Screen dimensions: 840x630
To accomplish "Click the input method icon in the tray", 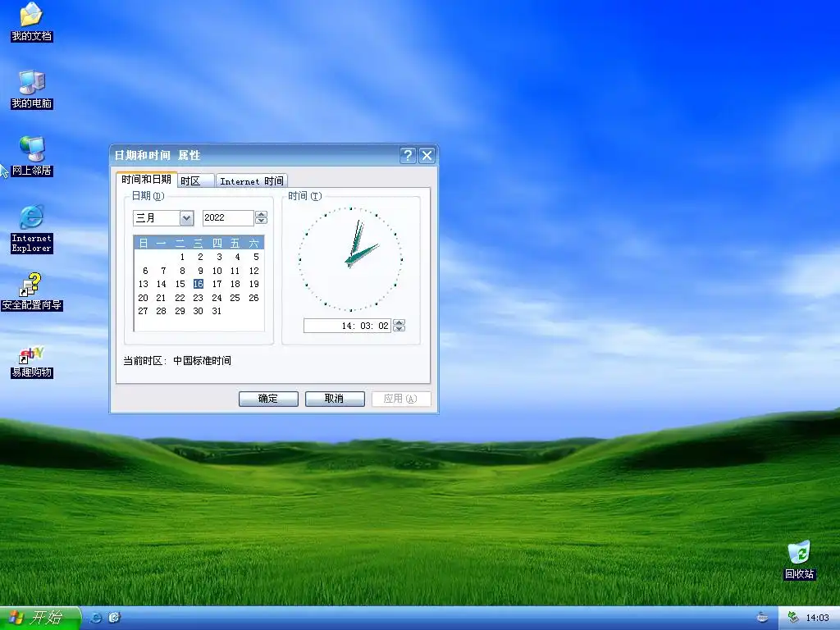I will (762, 618).
